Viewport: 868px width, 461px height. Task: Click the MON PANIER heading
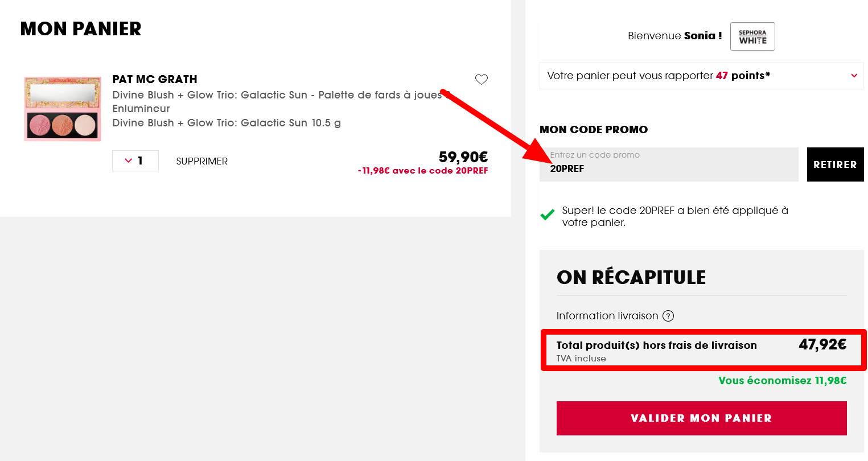pos(80,28)
